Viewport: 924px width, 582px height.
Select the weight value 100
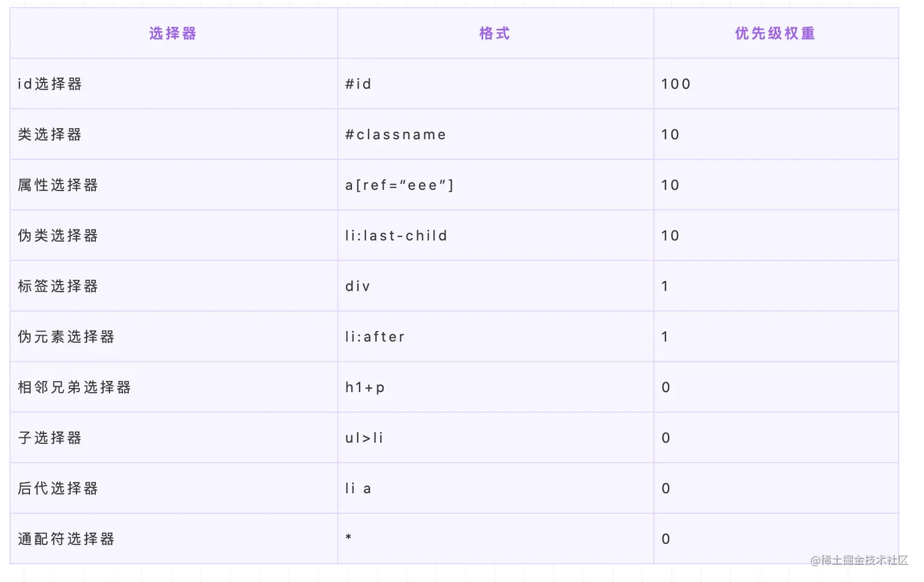[675, 84]
